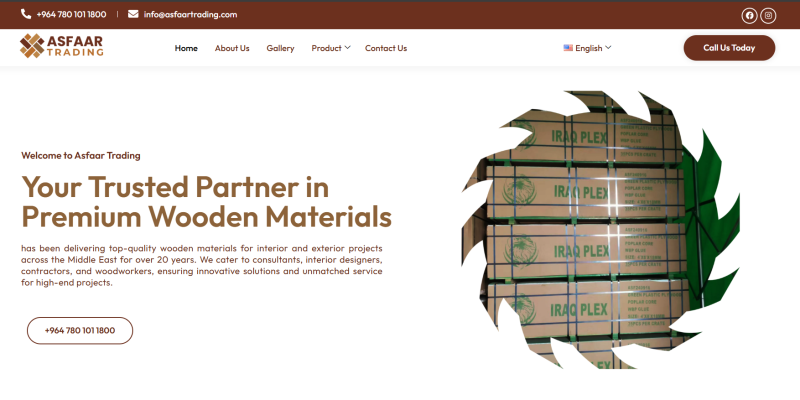Open the Facebook page icon
800x400 pixels.
coord(749,15)
